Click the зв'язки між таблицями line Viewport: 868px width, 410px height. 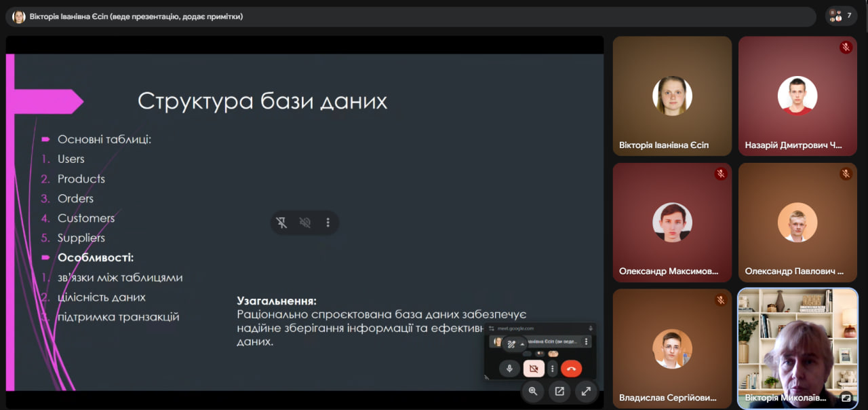coord(120,278)
